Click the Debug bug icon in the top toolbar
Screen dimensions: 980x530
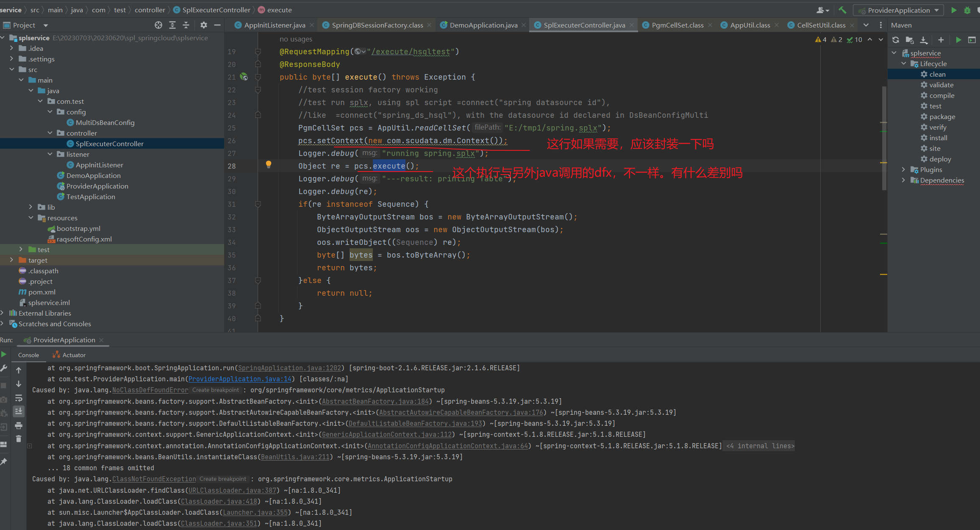967,10
